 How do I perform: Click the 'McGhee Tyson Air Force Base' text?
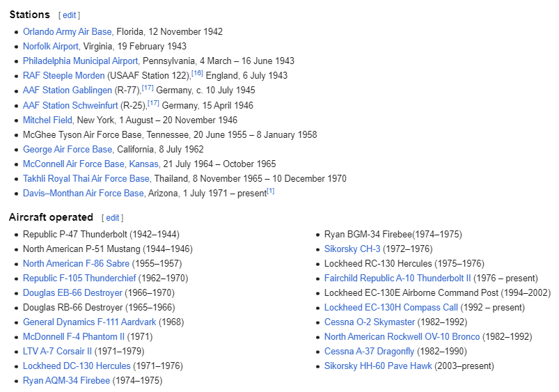pyautogui.click(x=82, y=135)
